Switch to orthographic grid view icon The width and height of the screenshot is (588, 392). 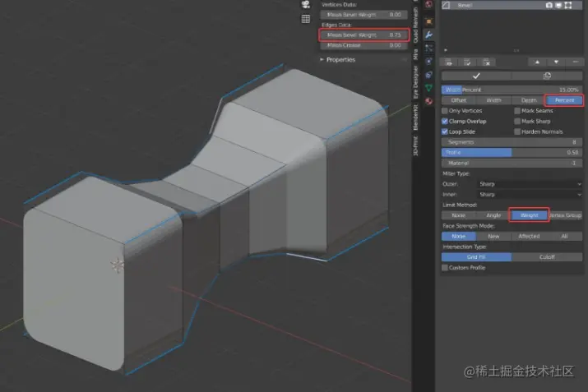pyautogui.click(x=306, y=19)
